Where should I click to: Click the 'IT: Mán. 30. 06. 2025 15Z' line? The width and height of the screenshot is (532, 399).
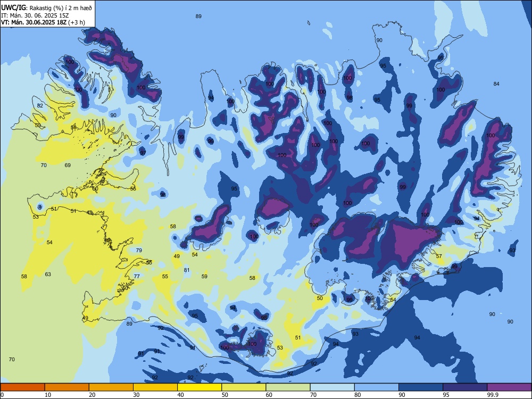[x=35, y=15]
